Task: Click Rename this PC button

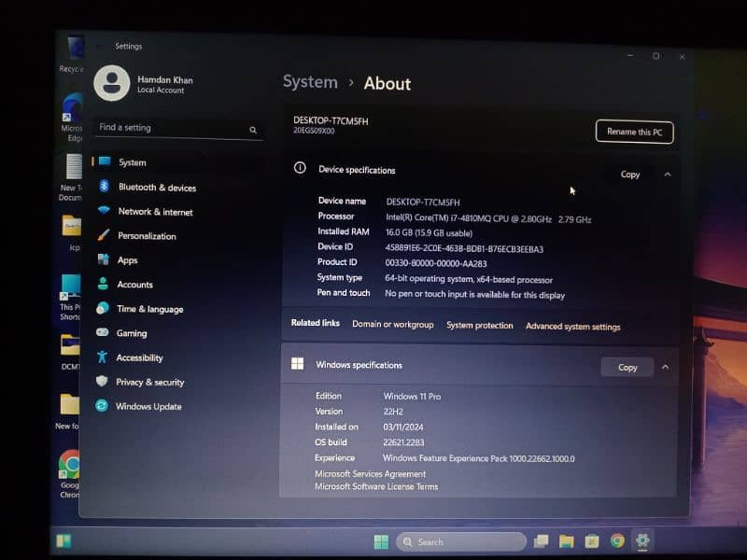Action: (634, 132)
